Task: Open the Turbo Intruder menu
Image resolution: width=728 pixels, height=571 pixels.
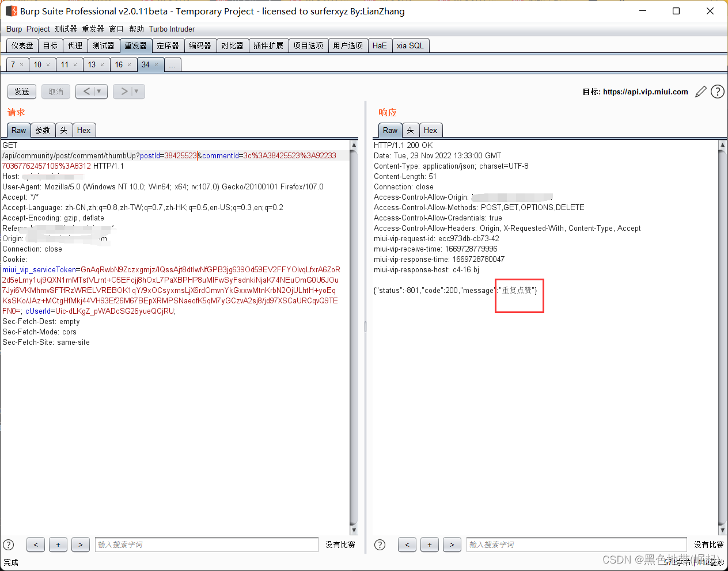Action: click(x=172, y=29)
